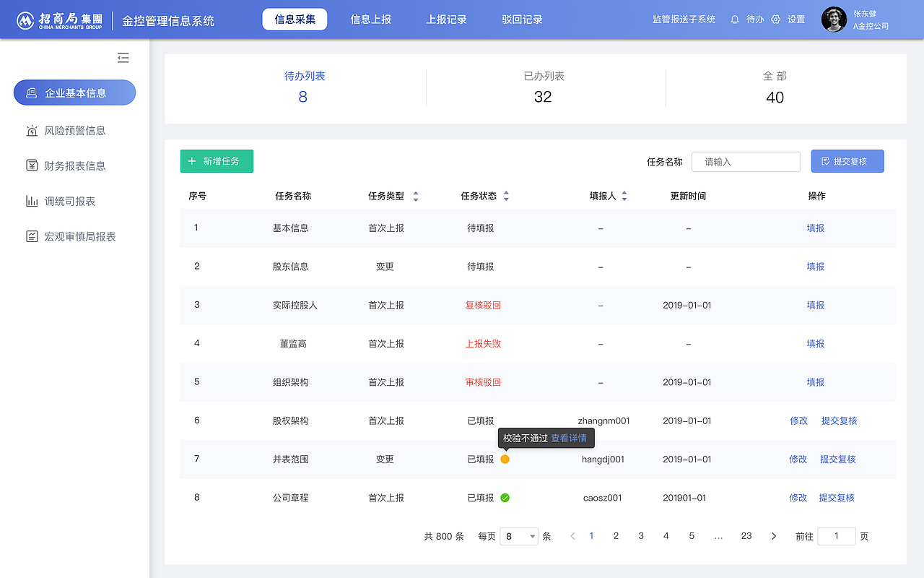Select the 风险预警信息 alarm icon
The width and height of the screenshot is (924, 578).
coord(32,130)
